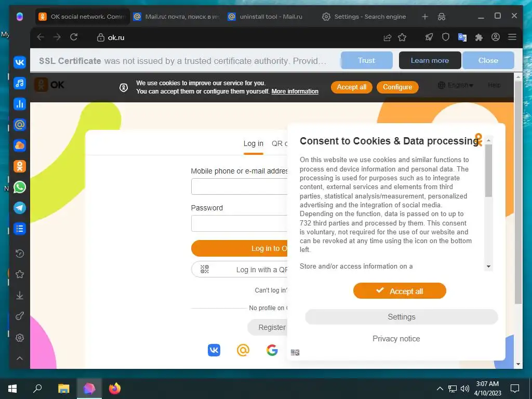Click the Odnoklassniki sidebar icon
The width and height of the screenshot is (532, 399).
tap(20, 166)
